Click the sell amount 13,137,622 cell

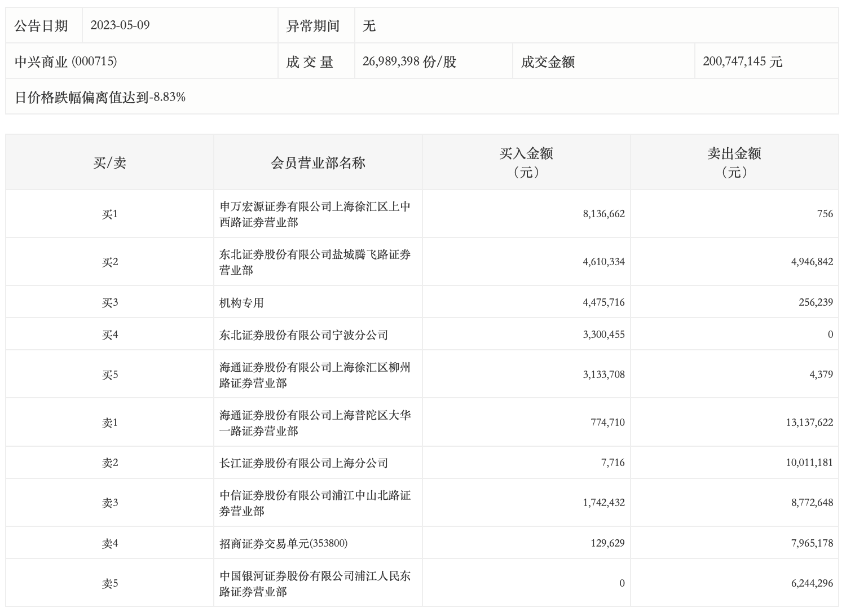(809, 423)
